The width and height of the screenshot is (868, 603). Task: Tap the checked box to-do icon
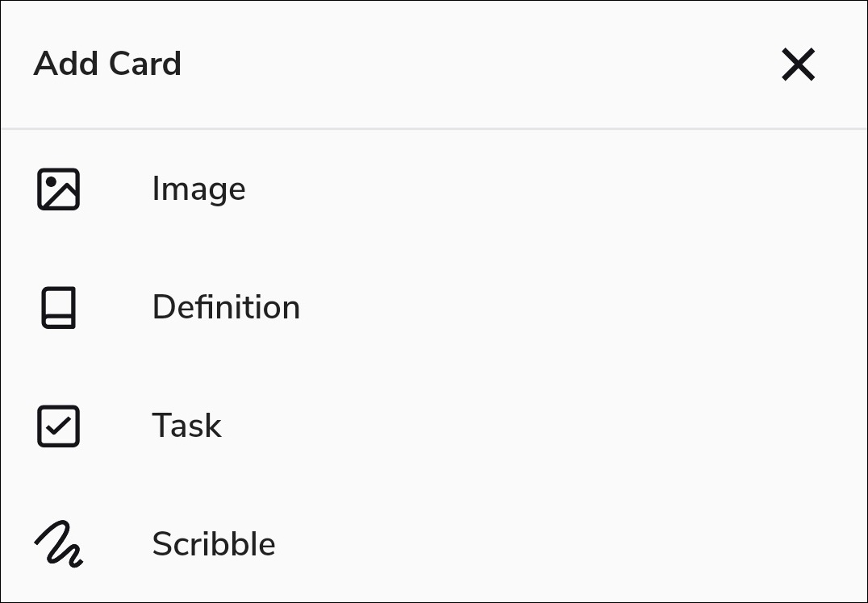coord(58,426)
